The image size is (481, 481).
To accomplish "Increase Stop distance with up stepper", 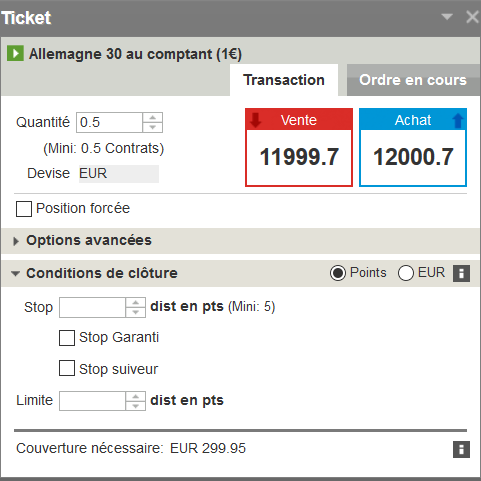I will click(136, 302).
